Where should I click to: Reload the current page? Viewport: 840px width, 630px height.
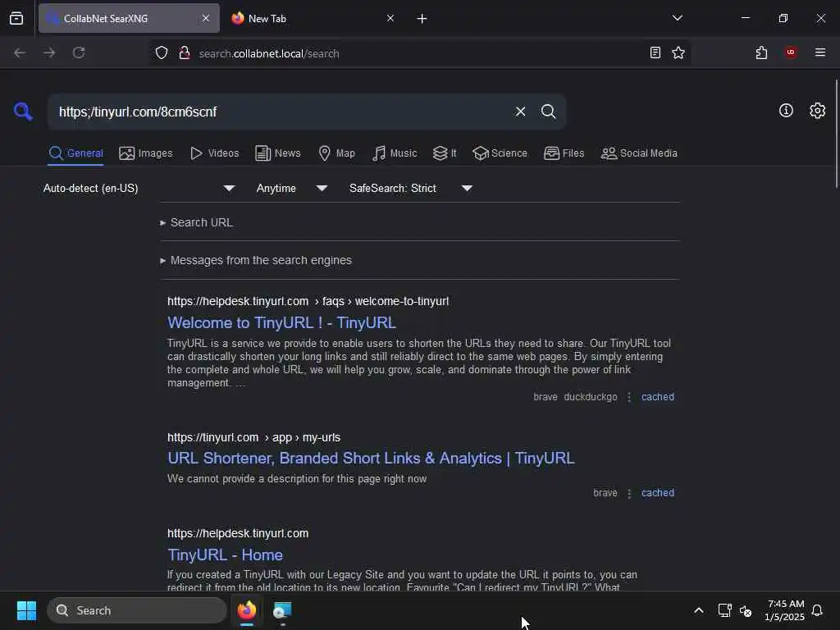coord(79,52)
